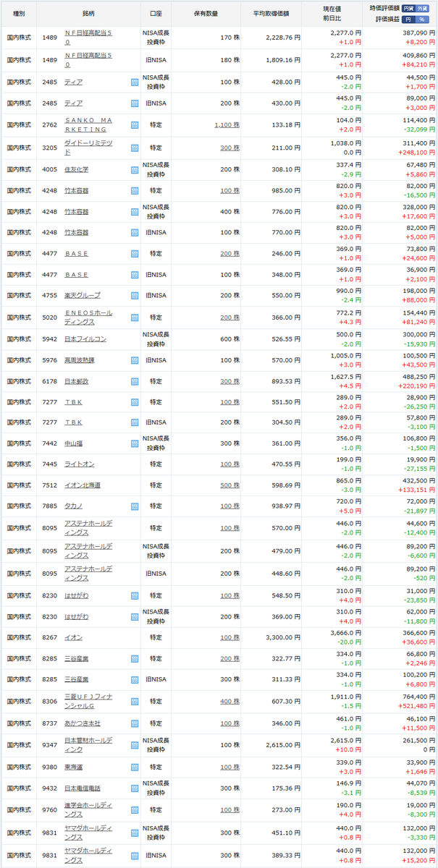Open grid icon in はせがわ 特定 row
The image size is (438, 868).
(135, 595)
